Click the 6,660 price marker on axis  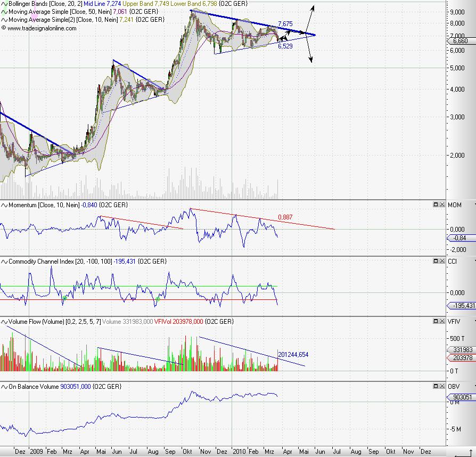point(459,40)
